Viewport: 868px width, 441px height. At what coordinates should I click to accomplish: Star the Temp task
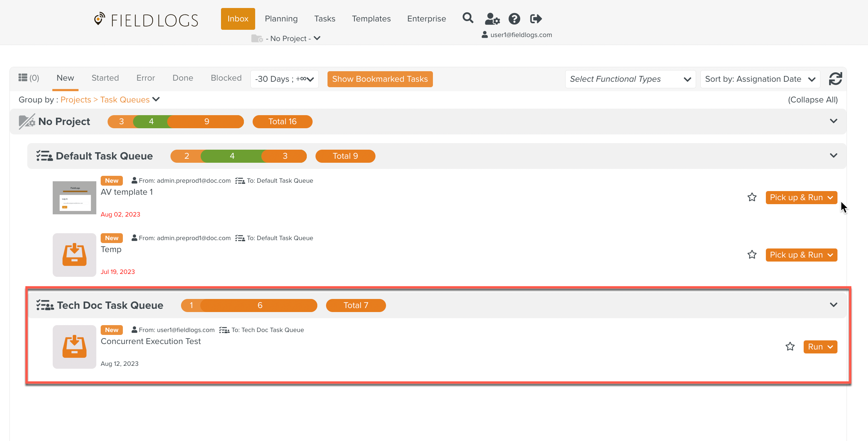coord(752,255)
